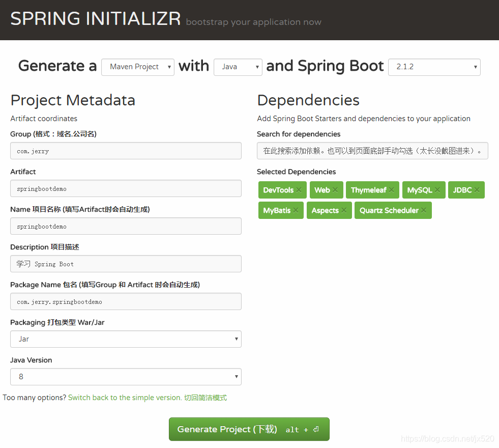This screenshot has height=448, width=499.
Task: Remove the MyBatis dependency
Action: (296, 210)
